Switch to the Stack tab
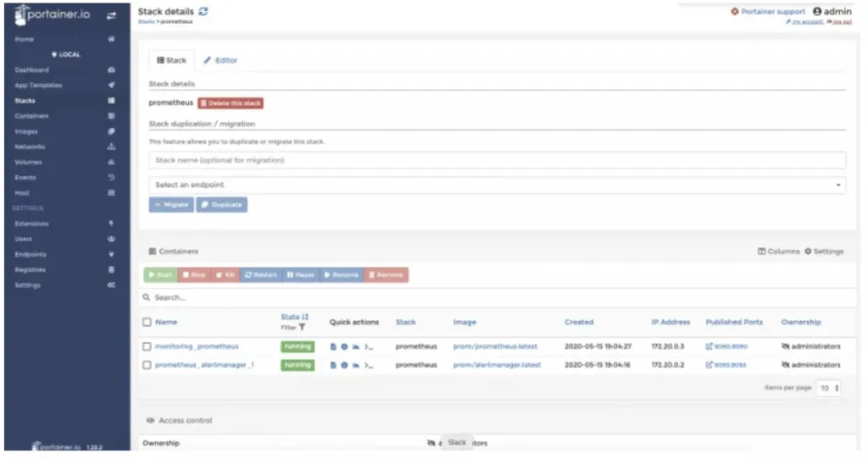 [x=171, y=60]
